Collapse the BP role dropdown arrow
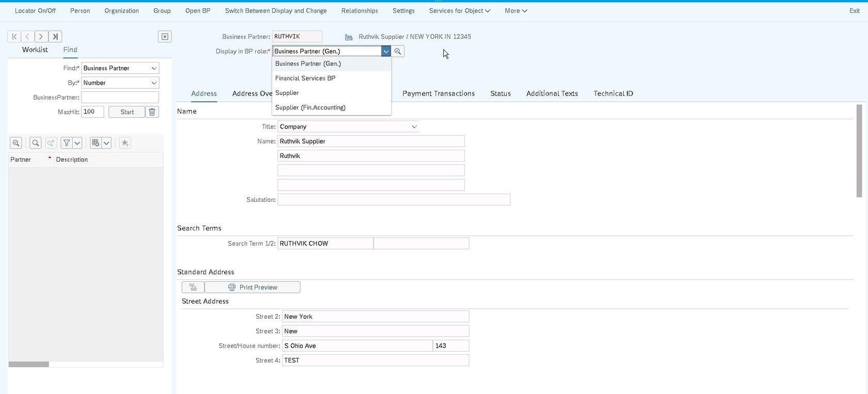Screen dimensions: 868x394 coord(386,51)
